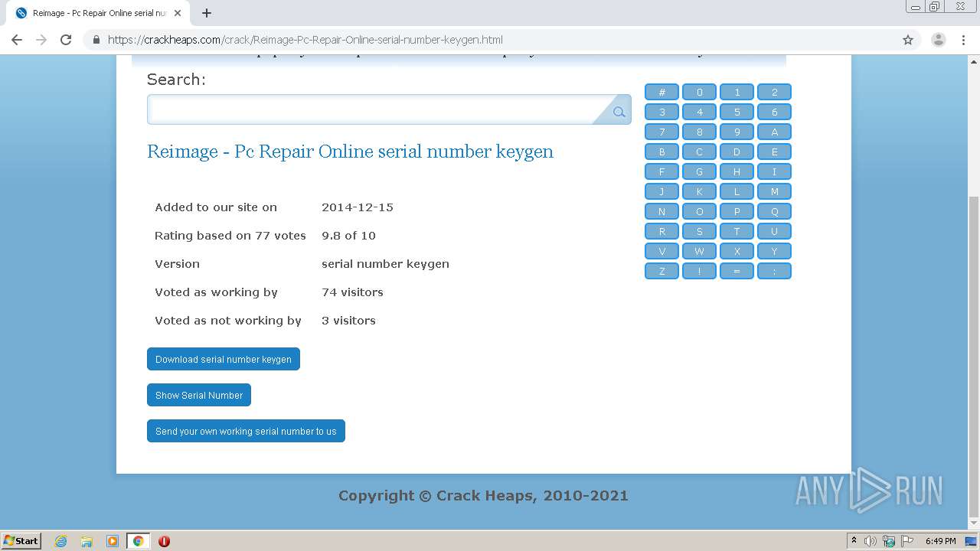Select the 0 index button
980x551 pixels.
(x=699, y=92)
